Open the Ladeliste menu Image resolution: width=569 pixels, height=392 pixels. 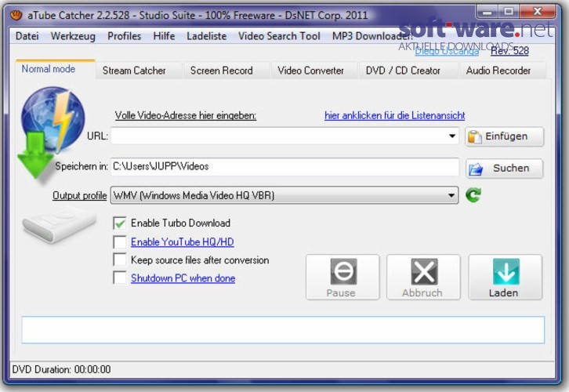tap(206, 36)
